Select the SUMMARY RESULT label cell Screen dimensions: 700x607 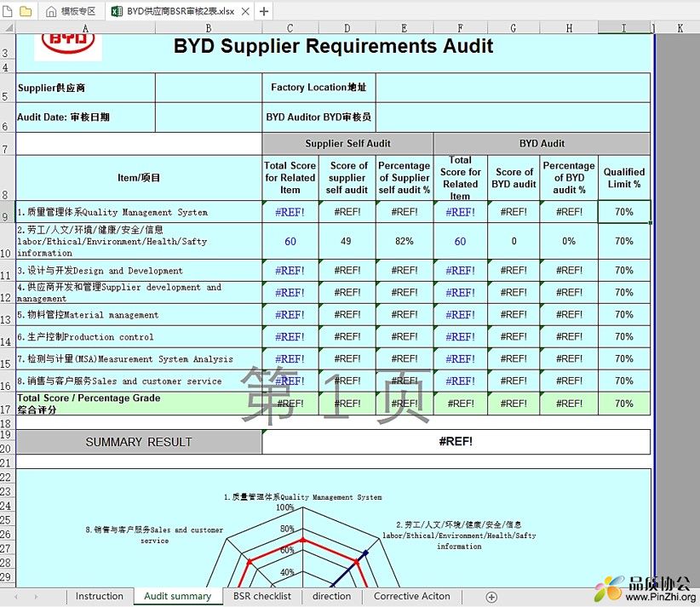(139, 442)
